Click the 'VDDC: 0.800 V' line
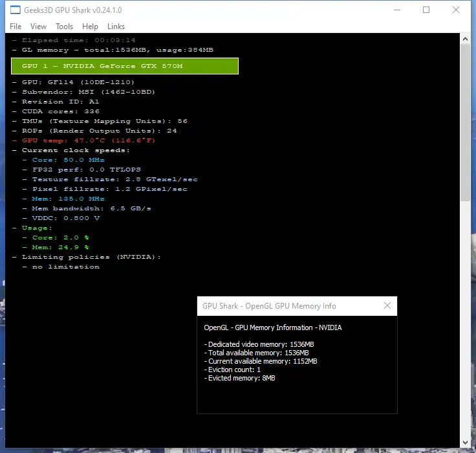 click(61, 218)
